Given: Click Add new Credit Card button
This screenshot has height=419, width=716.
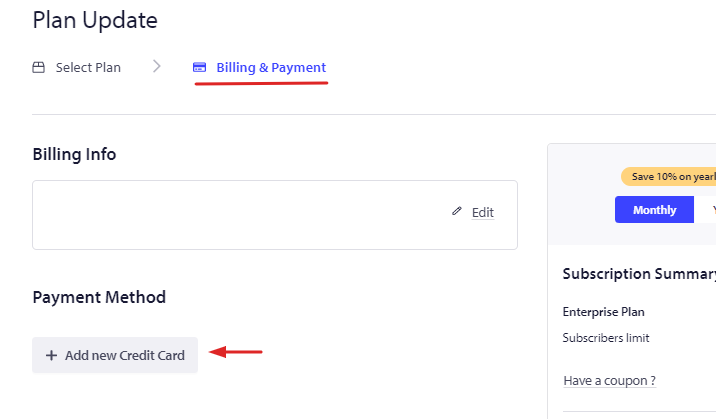Looking at the screenshot, I should point(115,355).
